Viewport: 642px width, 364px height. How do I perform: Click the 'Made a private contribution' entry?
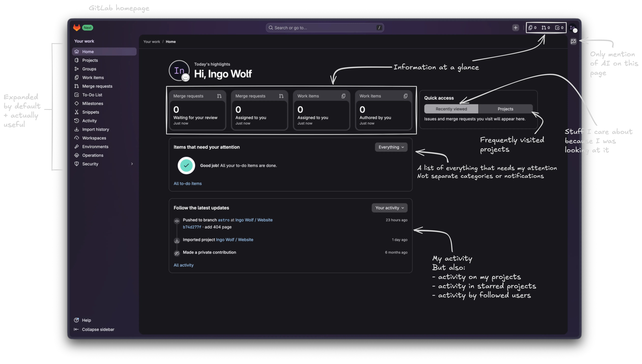point(209,252)
